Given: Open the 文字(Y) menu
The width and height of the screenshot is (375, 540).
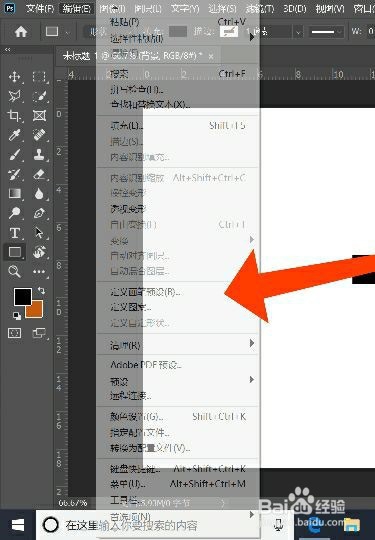Looking at the screenshot, I should 185,8.
